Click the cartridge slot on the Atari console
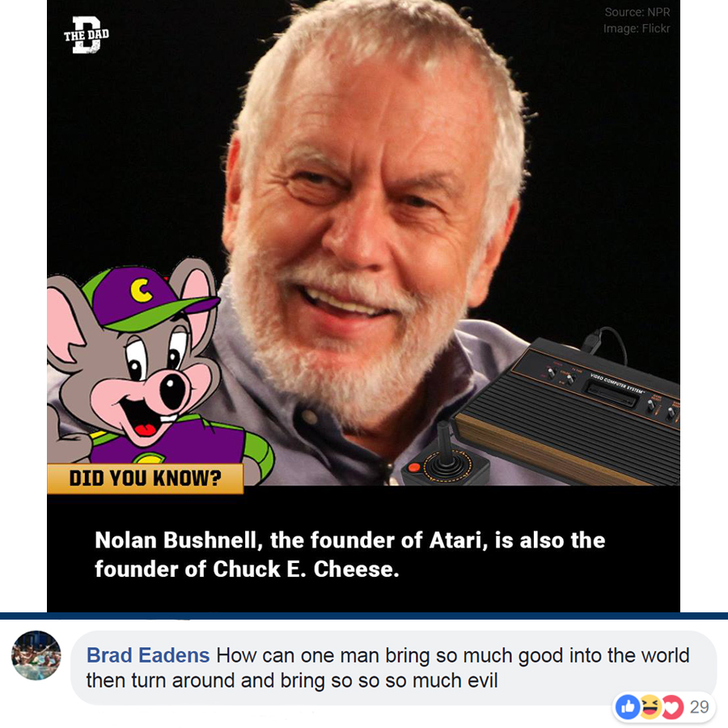This screenshot has width=728, height=728. point(612,394)
